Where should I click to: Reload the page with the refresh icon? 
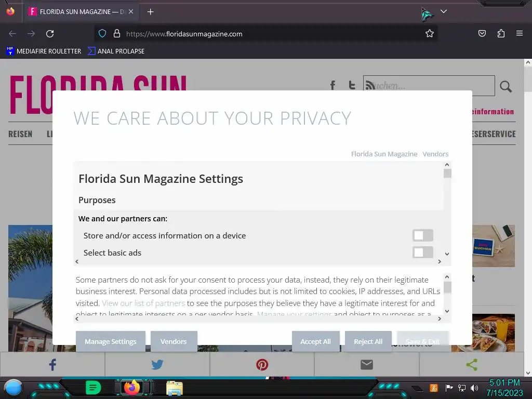50,34
